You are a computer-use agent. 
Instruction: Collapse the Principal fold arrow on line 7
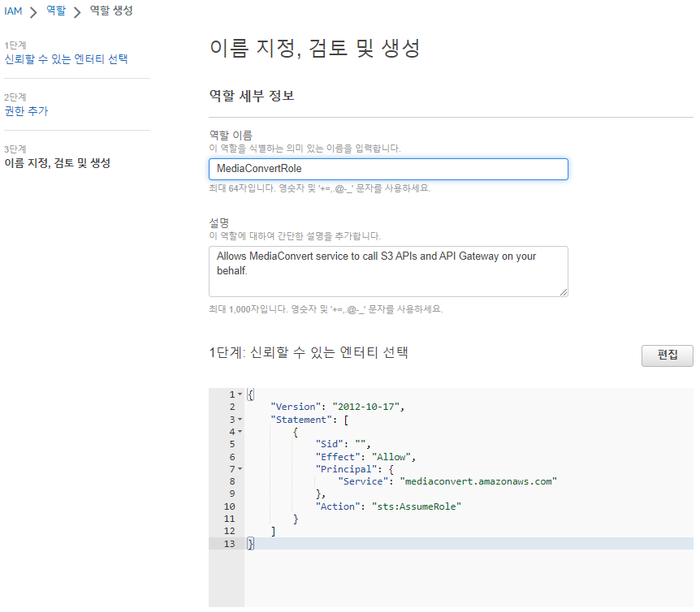tap(240, 469)
